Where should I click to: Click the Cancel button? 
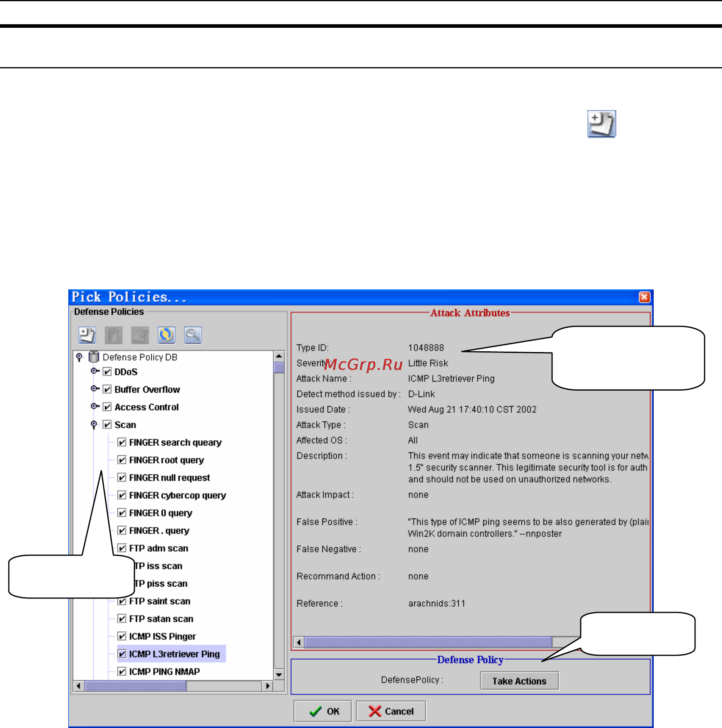391,711
